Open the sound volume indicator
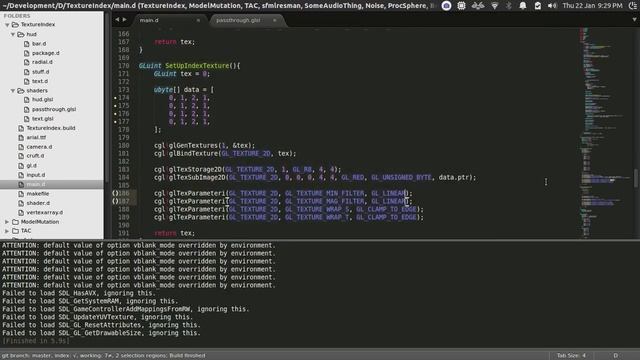Screen dimensions: 640x360 click(552, 6)
